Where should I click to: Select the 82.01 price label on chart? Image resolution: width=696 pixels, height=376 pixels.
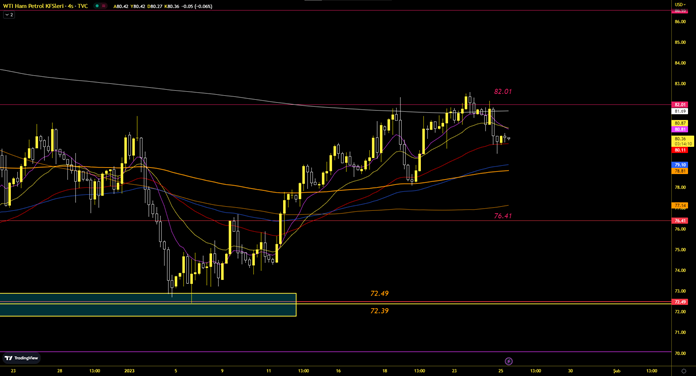click(x=502, y=91)
